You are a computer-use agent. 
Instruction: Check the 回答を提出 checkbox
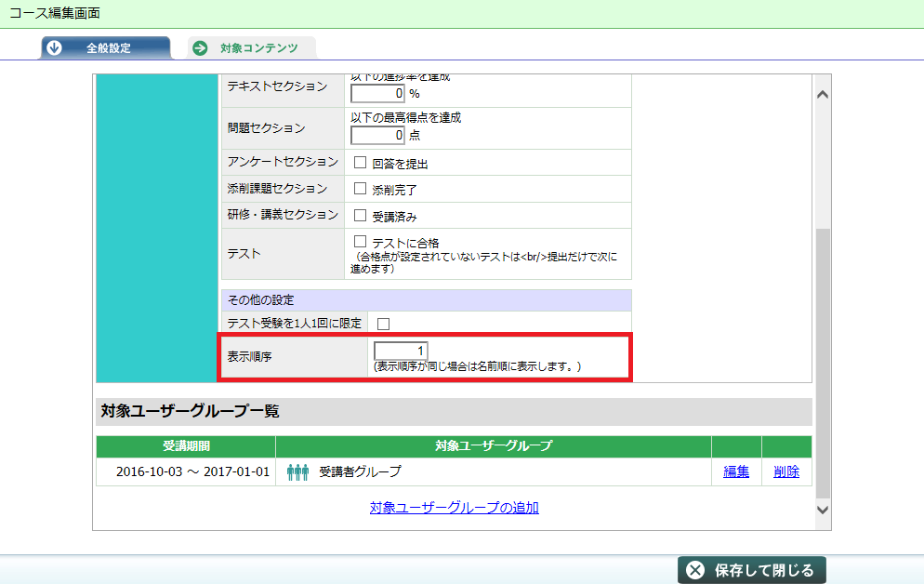(x=360, y=162)
